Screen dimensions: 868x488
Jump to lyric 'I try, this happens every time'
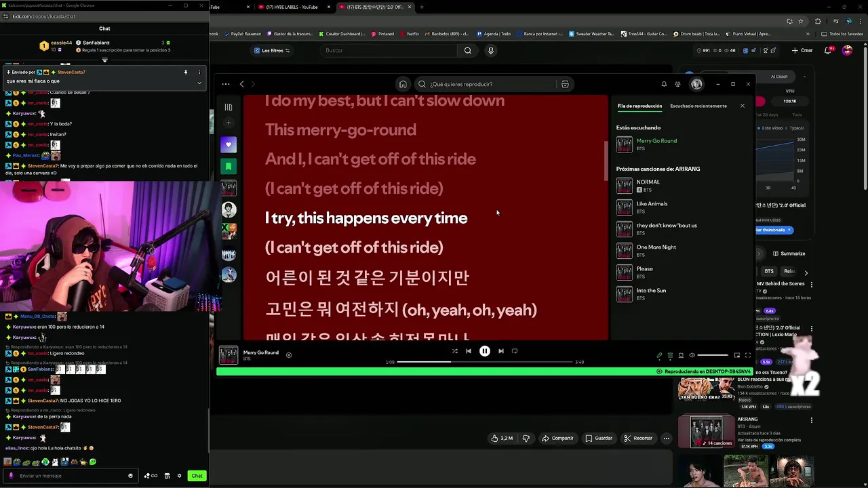click(366, 218)
